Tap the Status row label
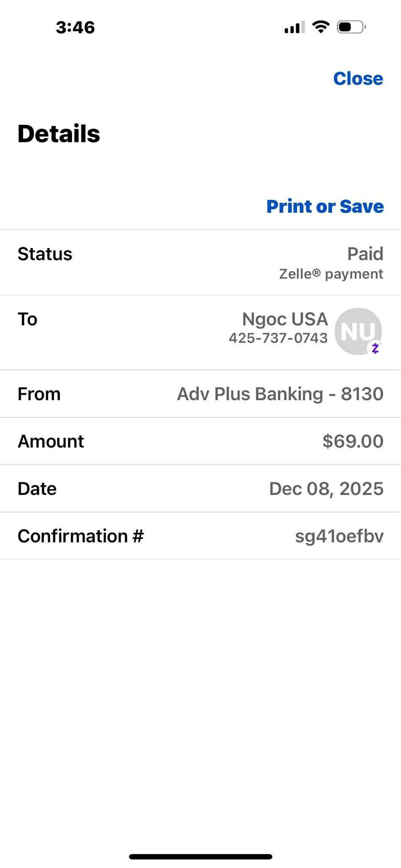The width and height of the screenshot is (401, 868). pos(45,254)
